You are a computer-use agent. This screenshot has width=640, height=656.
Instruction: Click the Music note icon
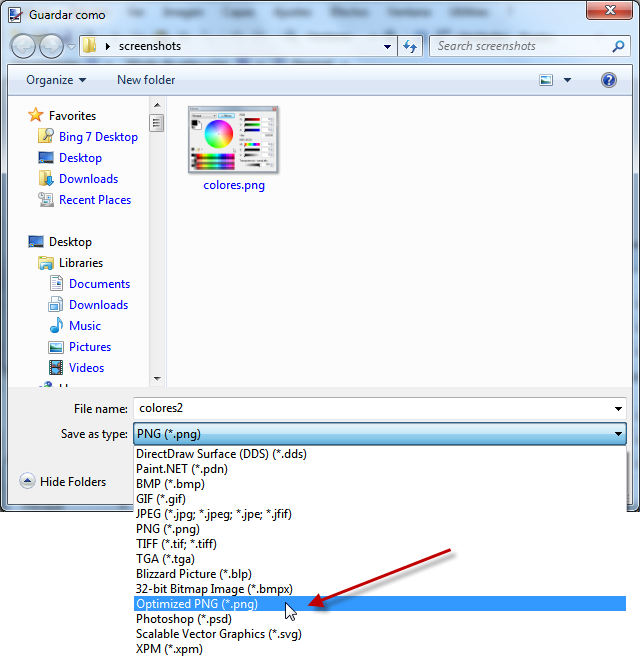pyautogui.click(x=56, y=325)
